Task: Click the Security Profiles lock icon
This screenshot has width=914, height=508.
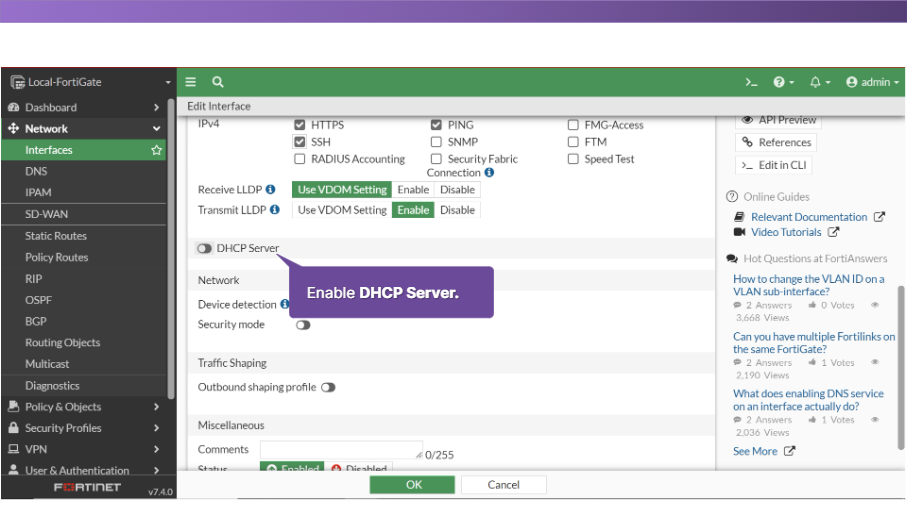Action: (x=13, y=428)
